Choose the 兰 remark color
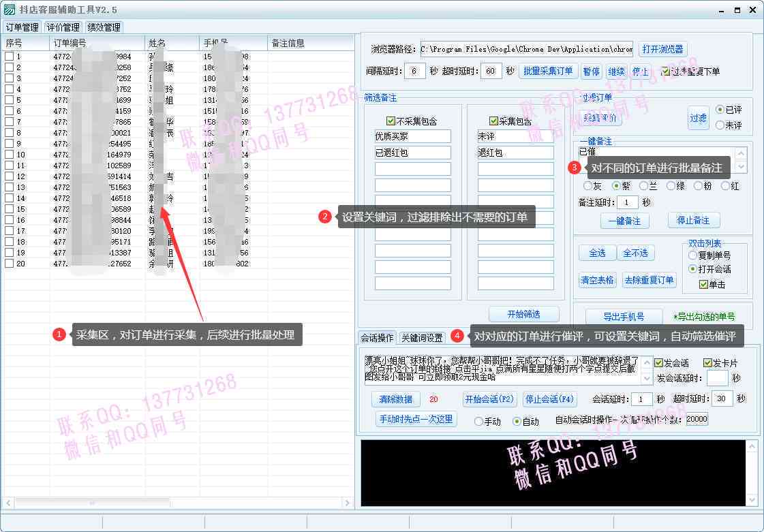The width and height of the screenshot is (764, 532). coord(643,185)
